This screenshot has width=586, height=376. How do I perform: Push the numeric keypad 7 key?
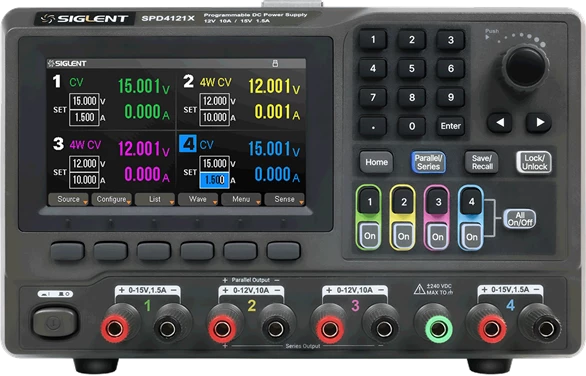pos(373,97)
